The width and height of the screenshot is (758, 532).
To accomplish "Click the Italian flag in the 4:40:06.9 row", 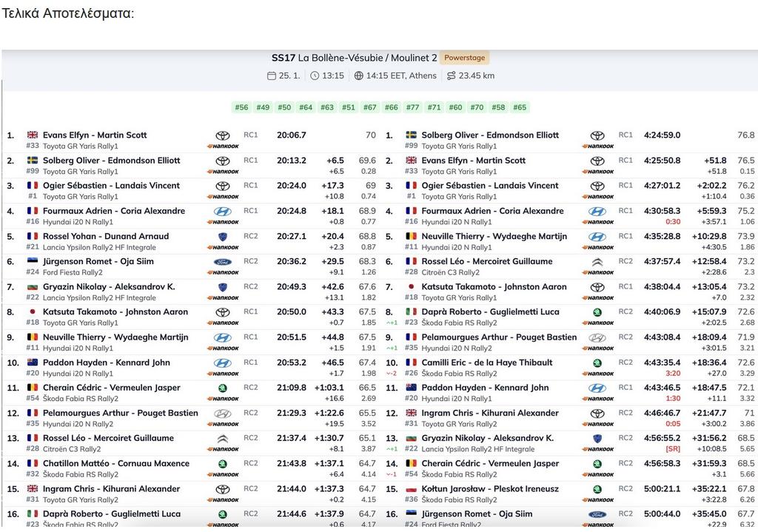I will (412, 312).
